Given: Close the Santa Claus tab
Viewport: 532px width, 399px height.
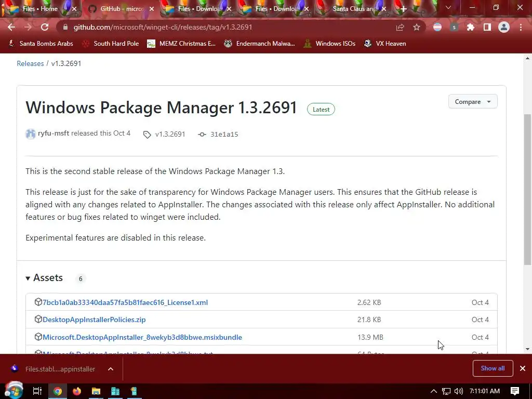Looking at the screenshot, I should coord(384,9).
